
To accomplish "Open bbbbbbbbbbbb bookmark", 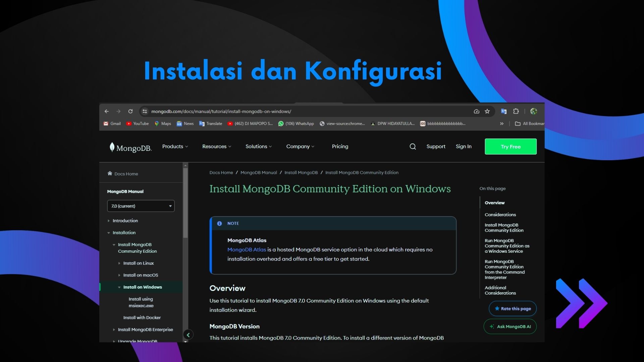I will pyautogui.click(x=443, y=124).
